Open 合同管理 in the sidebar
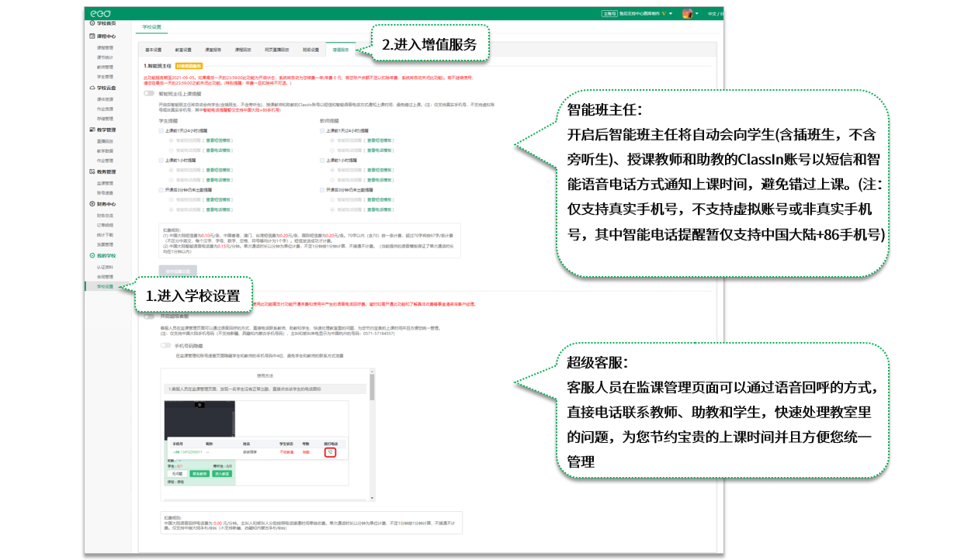Image resolution: width=961 pixels, height=560 pixels. [105, 276]
